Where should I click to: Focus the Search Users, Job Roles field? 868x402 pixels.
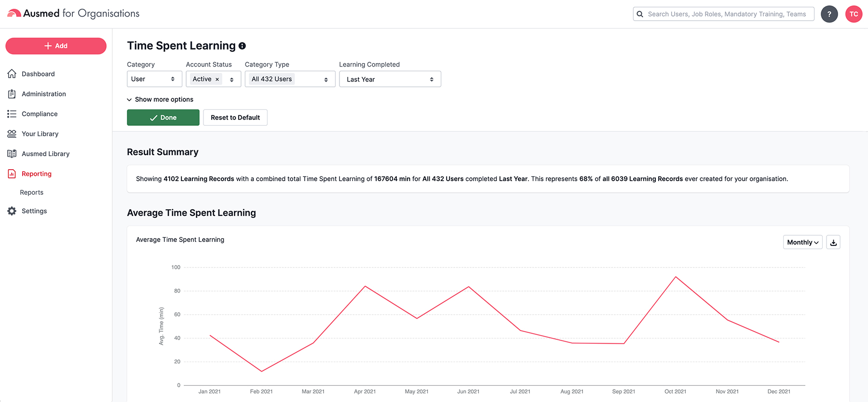pyautogui.click(x=723, y=14)
